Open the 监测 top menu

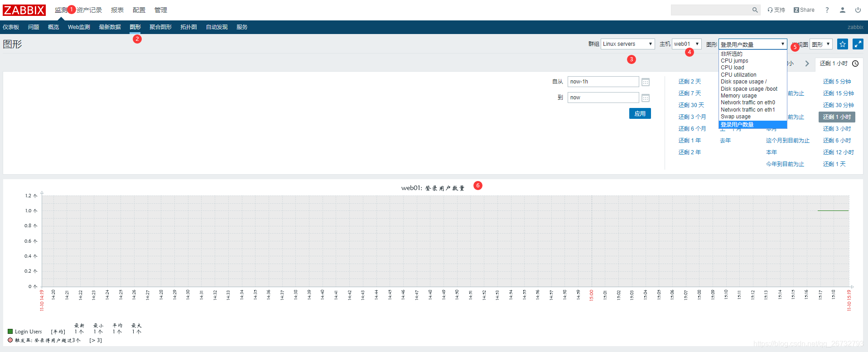pos(61,10)
